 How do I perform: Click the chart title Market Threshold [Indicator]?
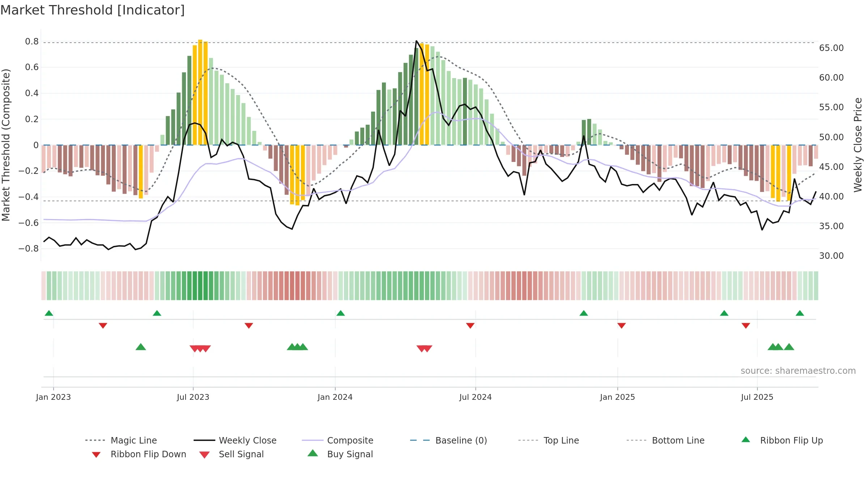click(93, 10)
